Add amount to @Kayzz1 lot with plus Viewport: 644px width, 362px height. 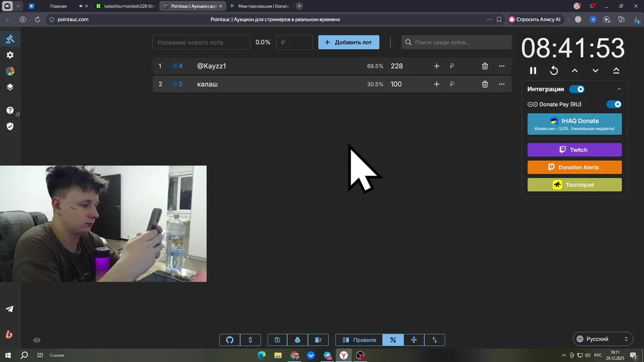(436, 66)
